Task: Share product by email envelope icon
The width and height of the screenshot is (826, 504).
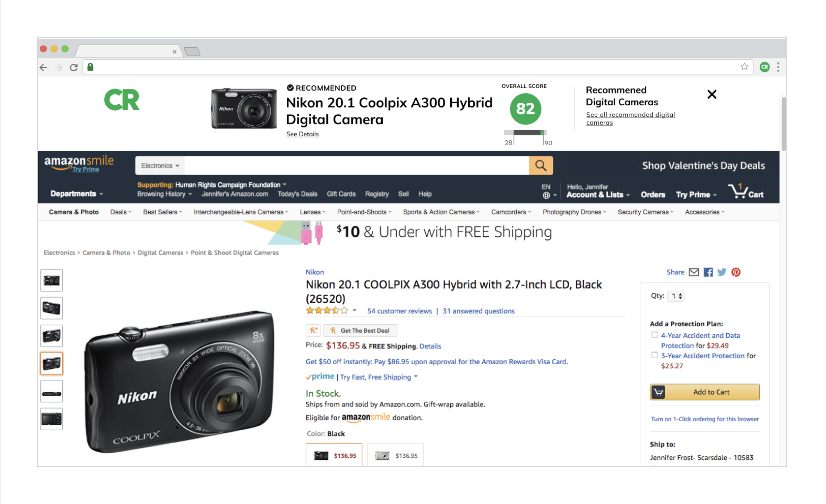Action: [x=694, y=272]
